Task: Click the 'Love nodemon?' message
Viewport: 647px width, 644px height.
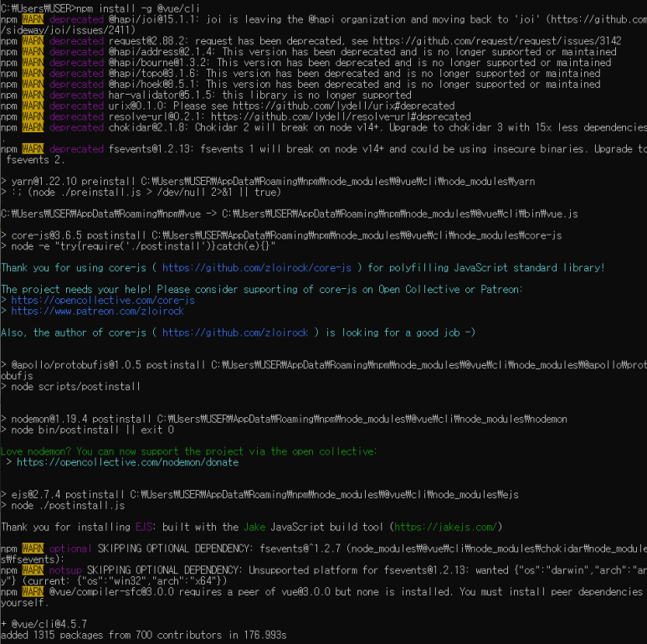Action: (188, 451)
